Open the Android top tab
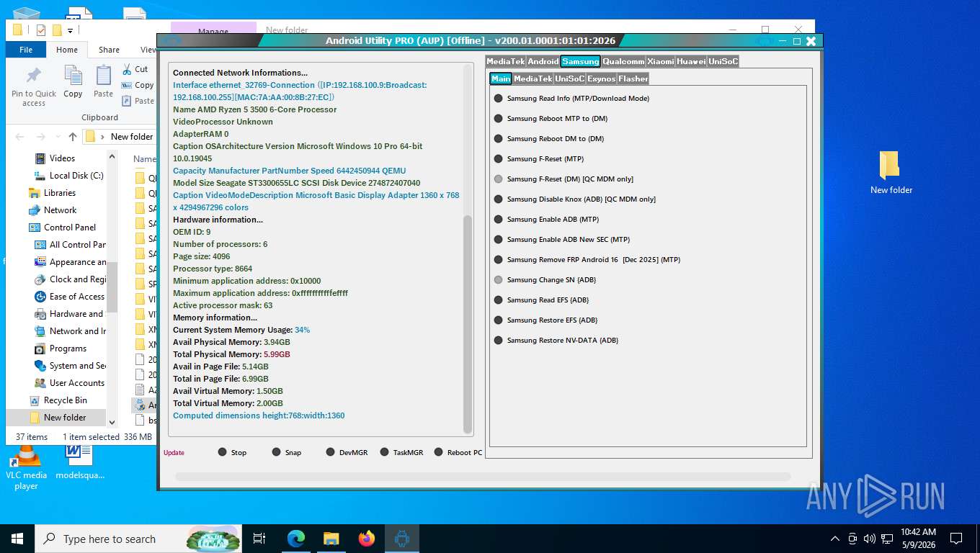 (543, 61)
